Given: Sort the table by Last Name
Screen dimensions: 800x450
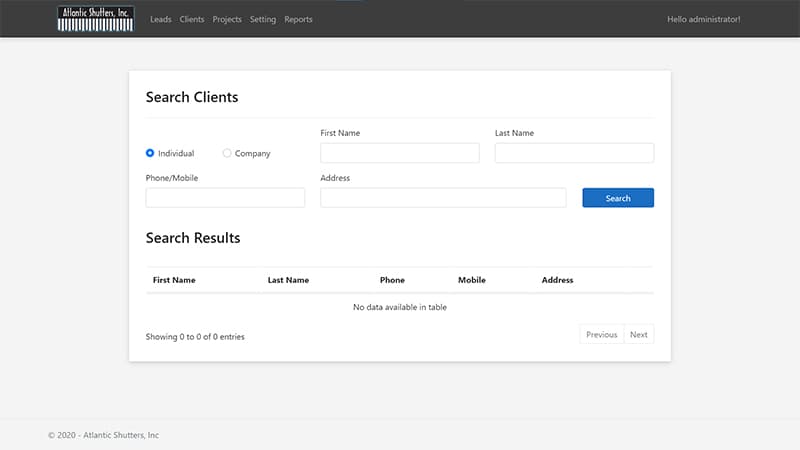Looking at the screenshot, I should [288, 280].
